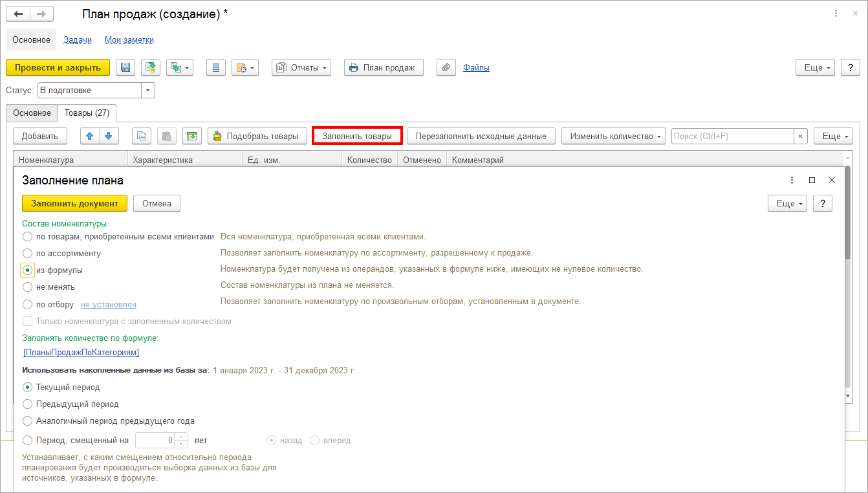The width and height of the screenshot is (868, 493).
Task: Open the create-based-on dropdown icon
Action: pyautogui.click(x=180, y=67)
